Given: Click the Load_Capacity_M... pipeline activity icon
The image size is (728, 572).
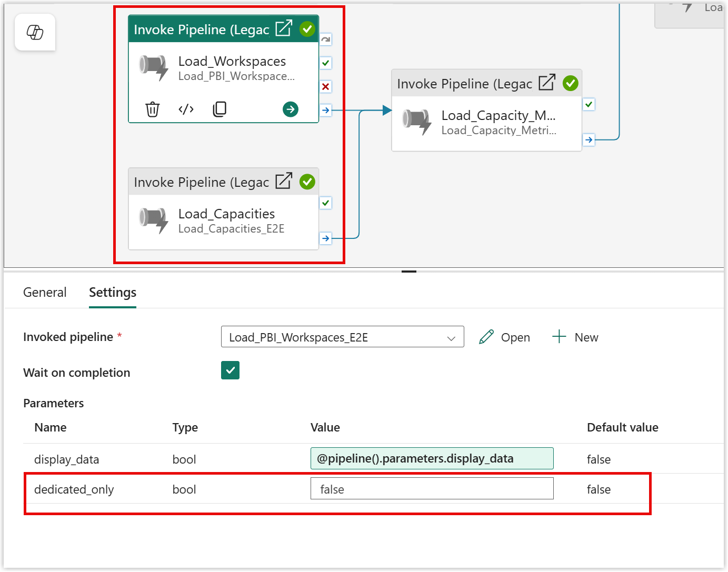Looking at the screenshot, I should 416,122.
